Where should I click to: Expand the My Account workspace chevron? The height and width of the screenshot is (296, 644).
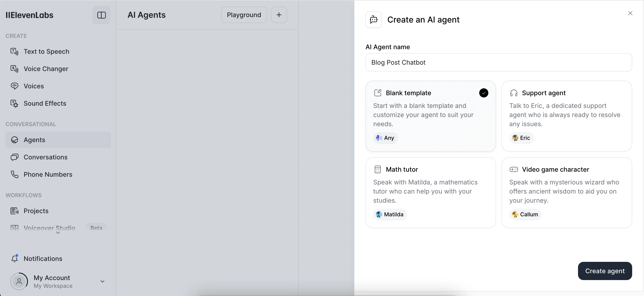click(x=102, y=281)
